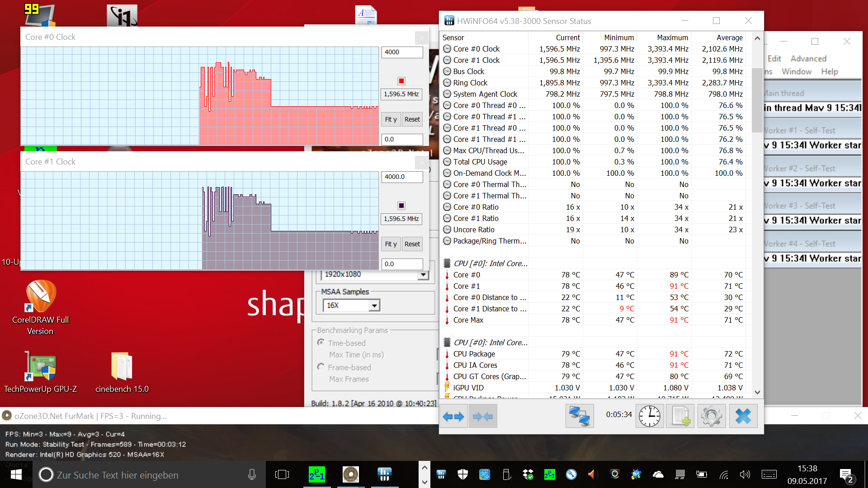
Task: Select the Time-based benchmarking radio button
Action: (321, 343)
